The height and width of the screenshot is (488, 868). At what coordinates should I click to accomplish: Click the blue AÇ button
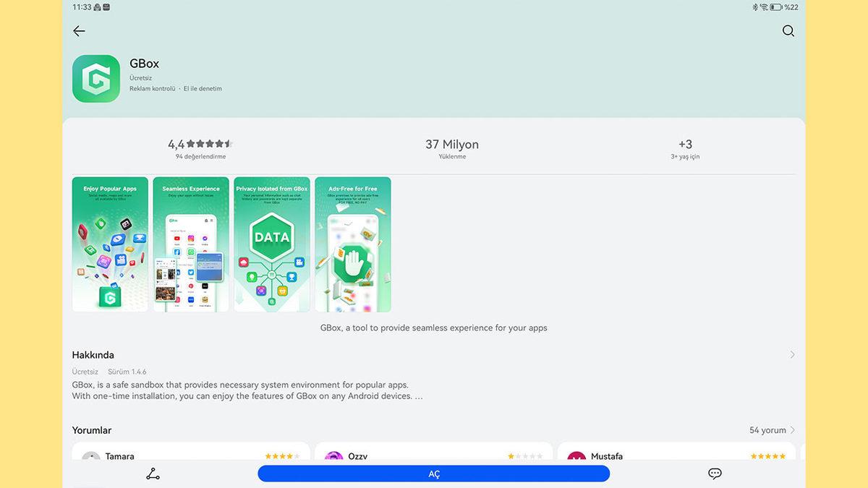point(434,474)
